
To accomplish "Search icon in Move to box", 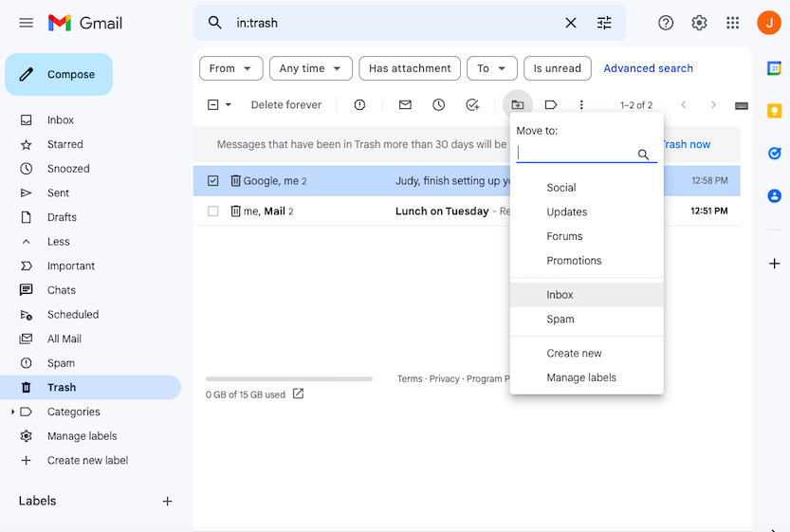I will point(643,155).
